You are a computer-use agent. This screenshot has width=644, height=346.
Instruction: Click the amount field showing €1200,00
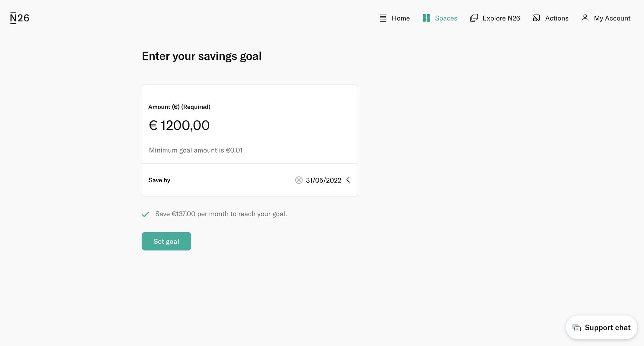pos(179,125)
